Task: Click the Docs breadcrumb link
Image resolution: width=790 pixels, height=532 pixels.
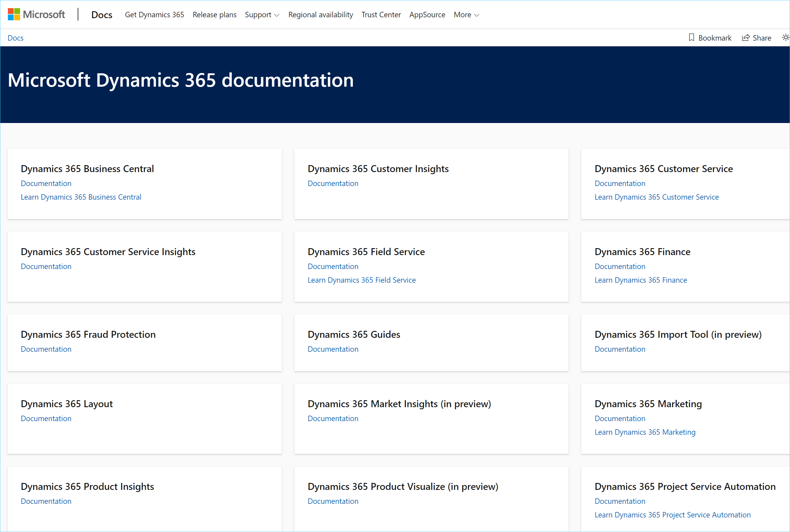Action: tap(16, 38)
